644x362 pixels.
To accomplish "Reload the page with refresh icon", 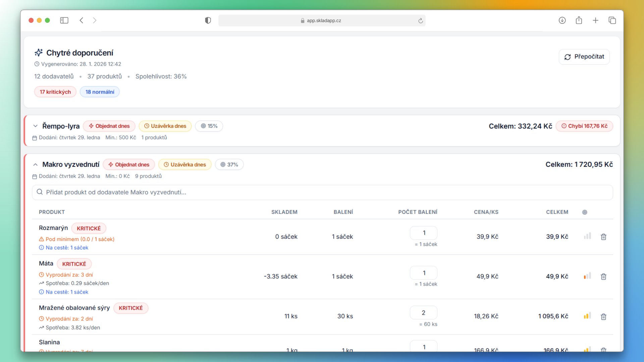I will [421, 21].
